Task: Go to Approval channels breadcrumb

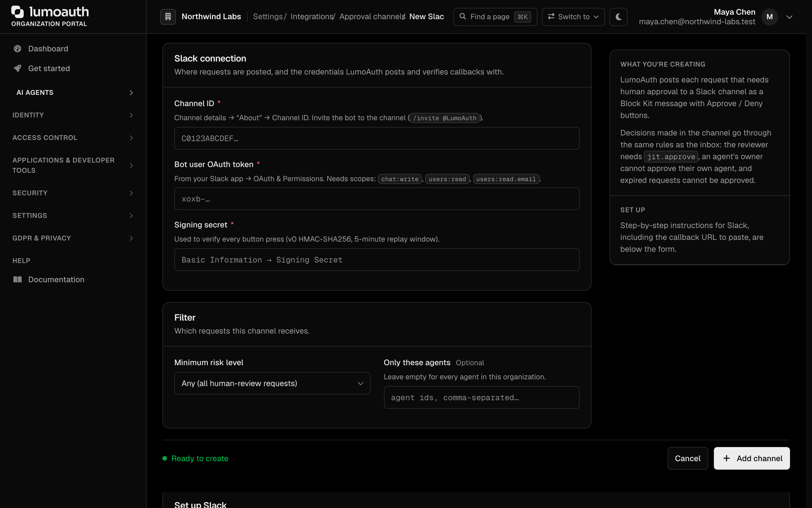Action: (371, 16)
